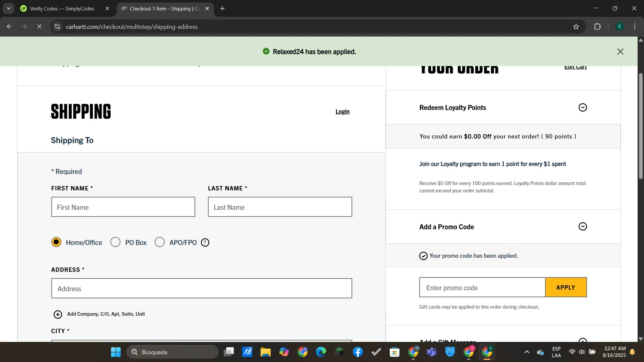
Task: Open Microsoft Store from the taskbar
Action: (395, 352)
